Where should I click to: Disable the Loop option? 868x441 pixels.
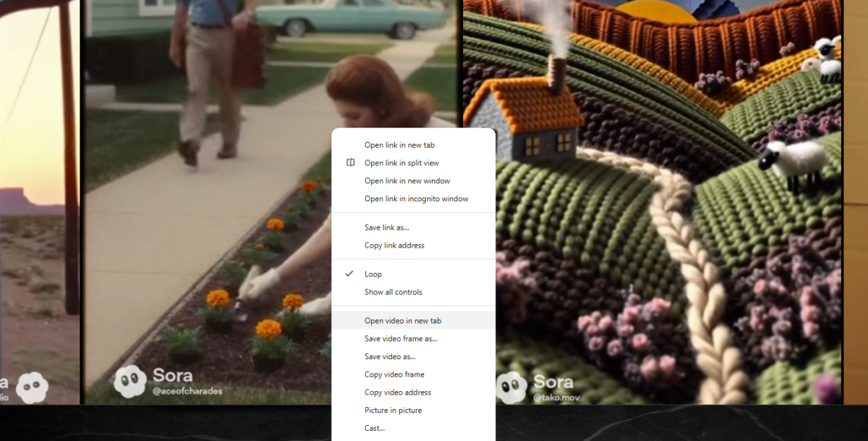pyautogui.click(x=373, y=274)
